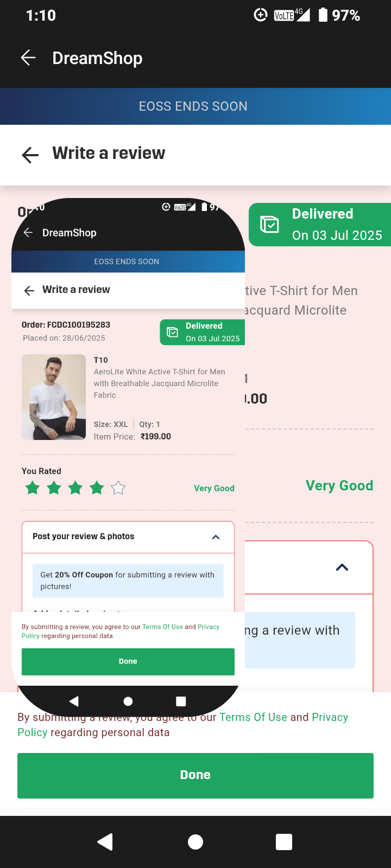Select the third green rating star

(x=75, y=488)
